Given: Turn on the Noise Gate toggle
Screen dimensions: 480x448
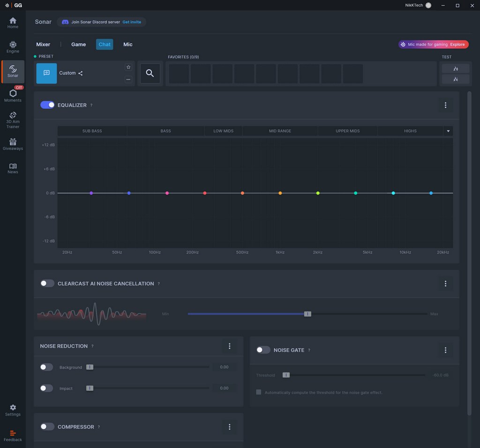Looking at the screenshot, I should [x=263, y=350].
